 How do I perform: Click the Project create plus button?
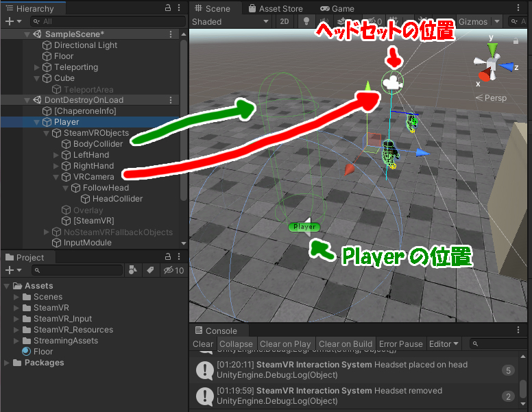(x=10, y=270)
